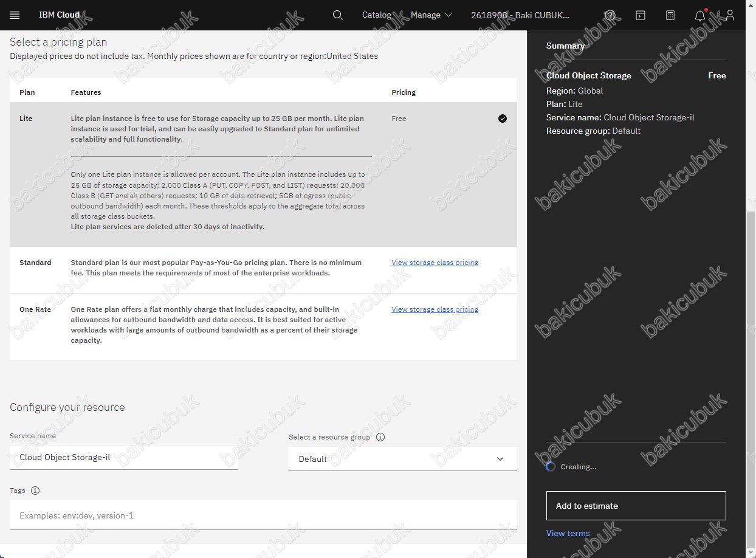Click the Cloud Object Storage summary title

[x=588, y=75]
